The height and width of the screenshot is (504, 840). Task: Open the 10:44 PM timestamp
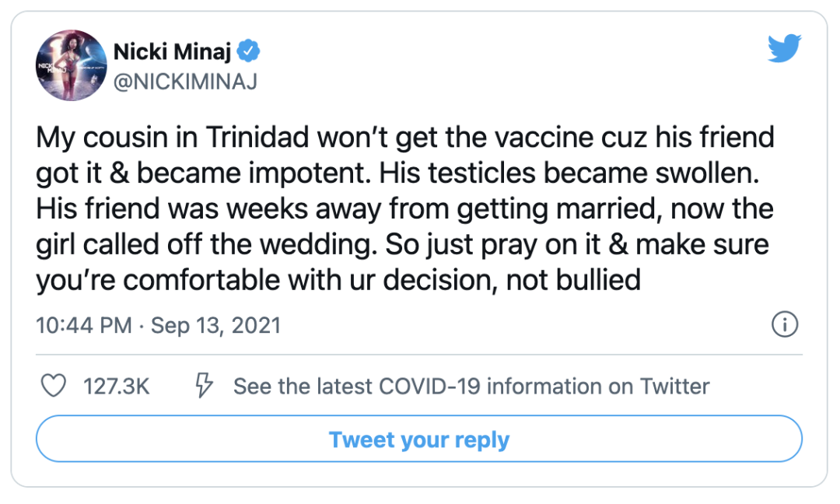click(84, 325)
